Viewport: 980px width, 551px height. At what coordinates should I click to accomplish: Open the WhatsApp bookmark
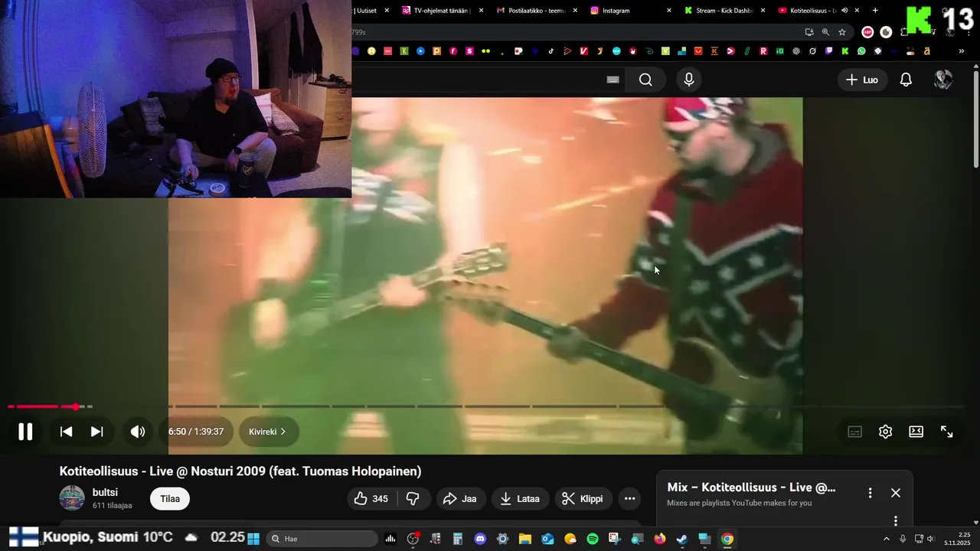[861, 51]
